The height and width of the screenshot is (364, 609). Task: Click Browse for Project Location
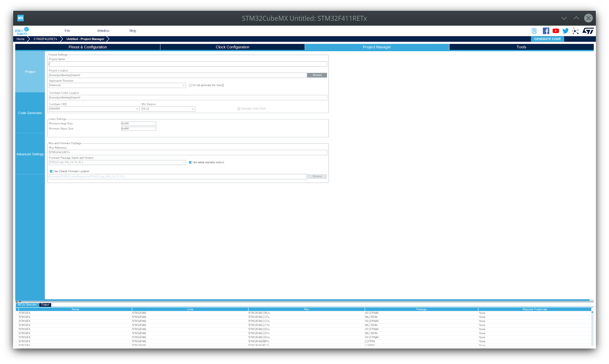coord(317,75)
